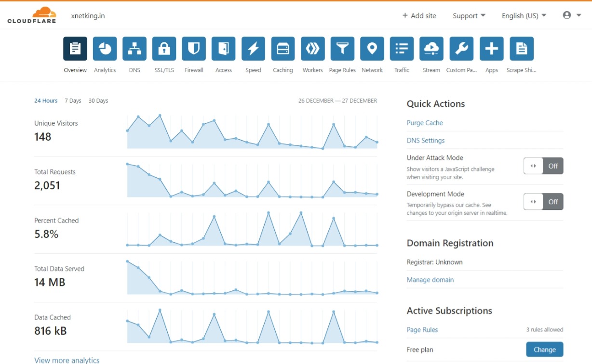Click the 5.8% percent cached value
The image size is (592, 364).
(46, 234)
